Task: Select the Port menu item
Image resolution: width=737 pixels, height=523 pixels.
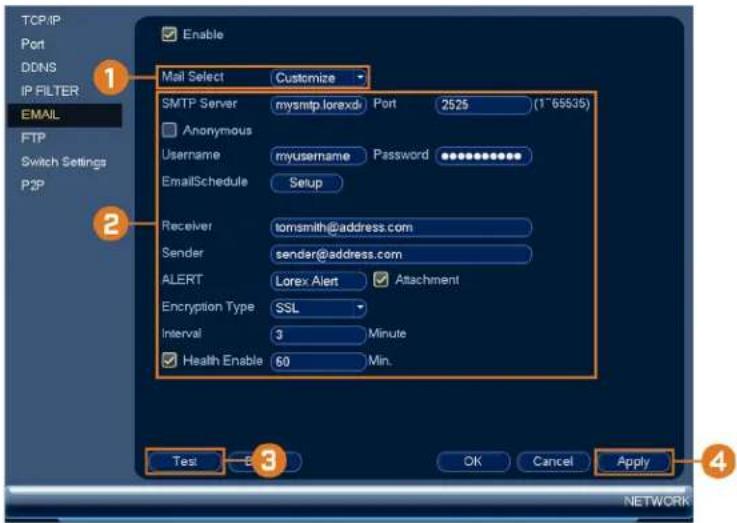Action: (32, 44)
